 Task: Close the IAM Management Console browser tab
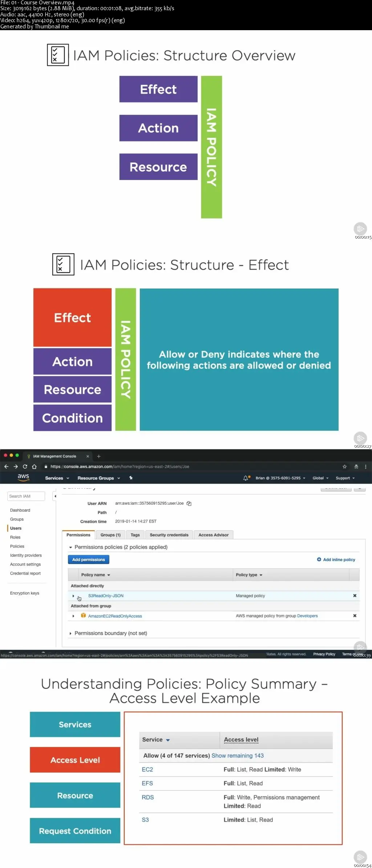click(x=88, y=456)
